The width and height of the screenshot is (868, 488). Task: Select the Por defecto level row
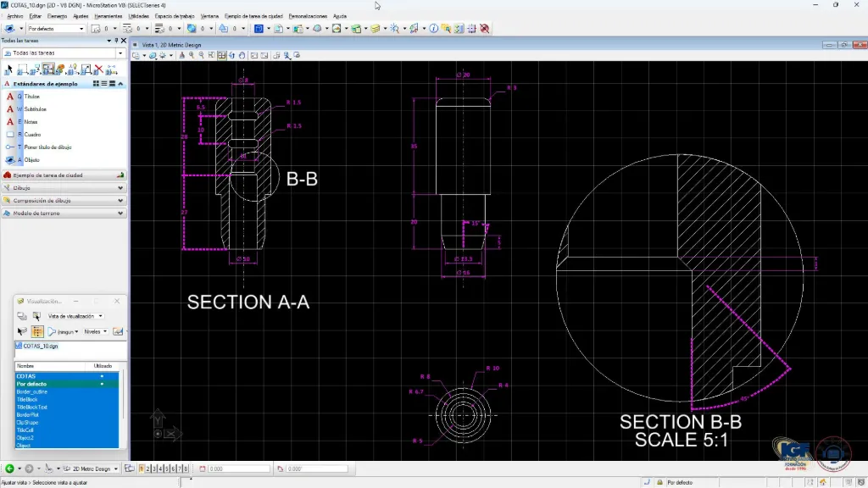pos(66,384)
